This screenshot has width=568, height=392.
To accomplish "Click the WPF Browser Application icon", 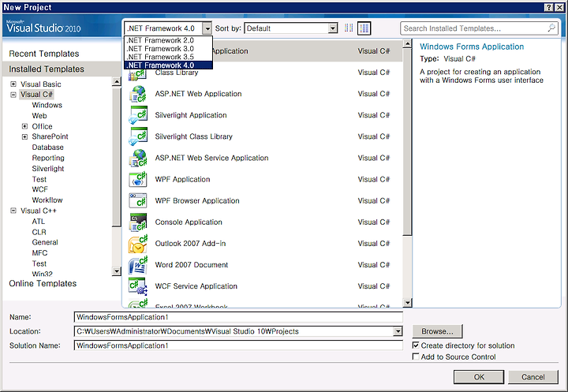I will tap(137, 200).
